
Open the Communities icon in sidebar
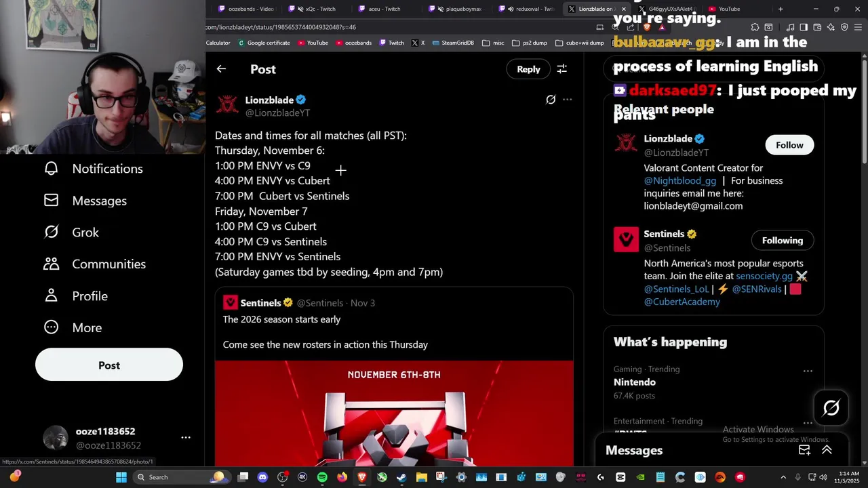pyautogui.click(x=51, y=264)
